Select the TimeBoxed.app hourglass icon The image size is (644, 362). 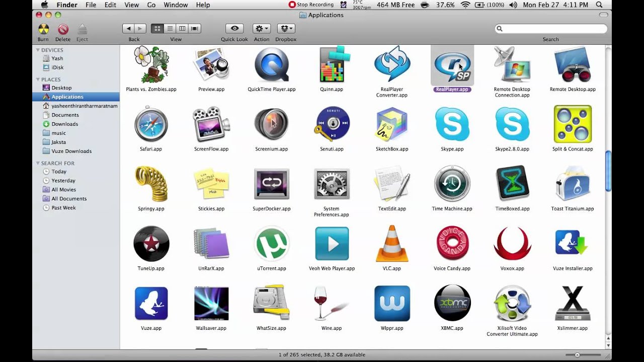[x=512, y=184]
